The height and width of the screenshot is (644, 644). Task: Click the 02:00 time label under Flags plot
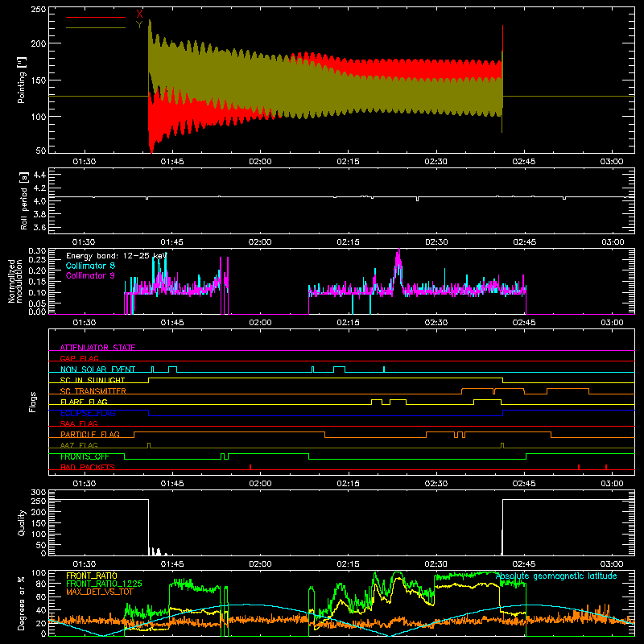pyautogui.click(x=260, y=484)
